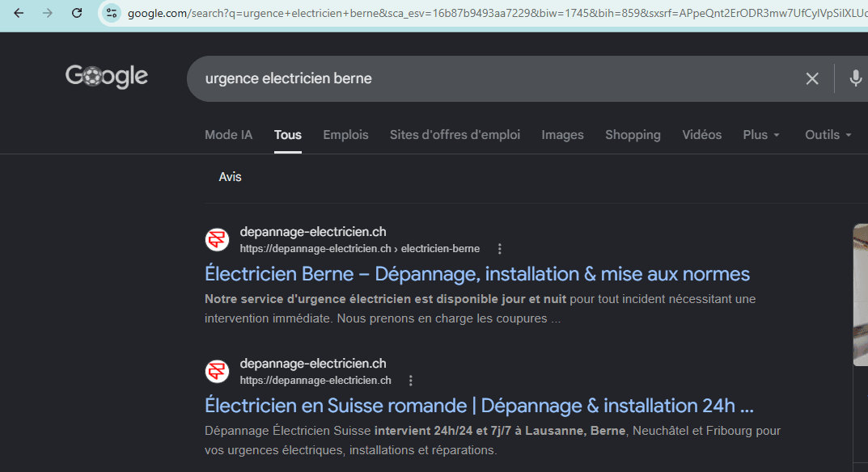The height and width of the screenshot is (472, 868).
Task: Click https://depannage-electricien.ch URL in the Suisse romande result
Action: [315, 381]
